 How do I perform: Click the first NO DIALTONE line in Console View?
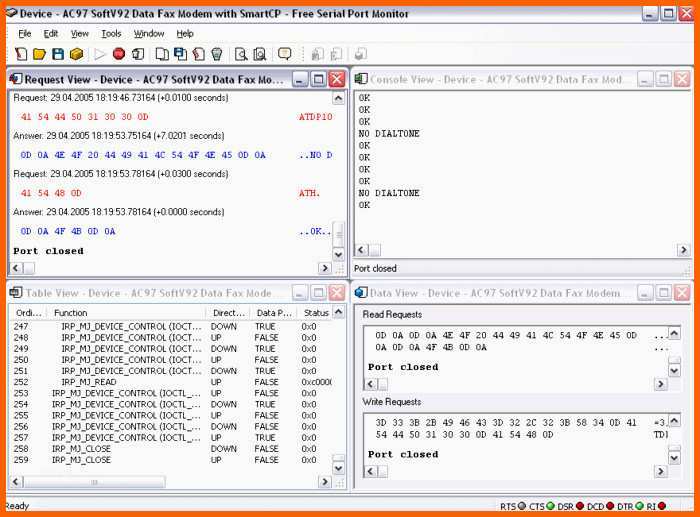pos(389,133)
